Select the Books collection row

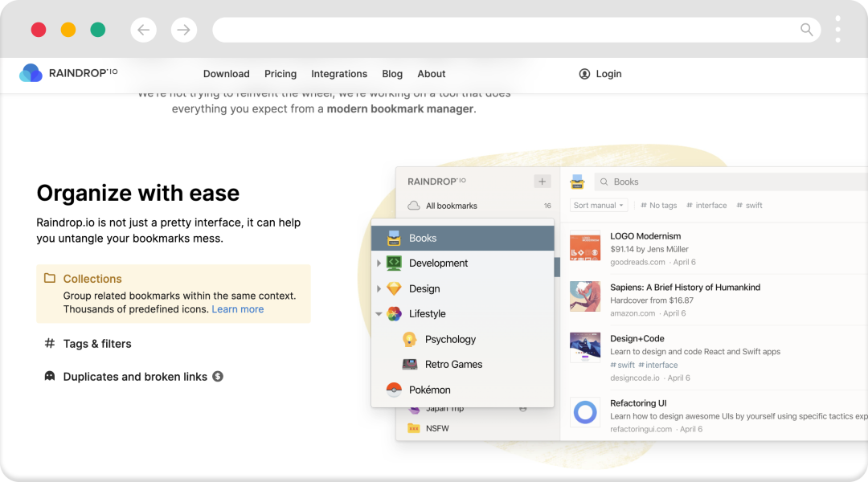463,238
